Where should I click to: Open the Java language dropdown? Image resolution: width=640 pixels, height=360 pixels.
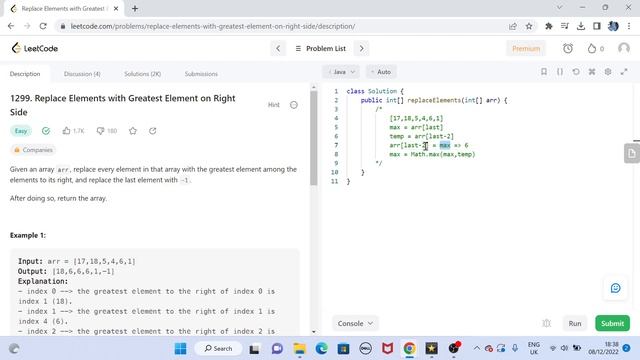341,72
